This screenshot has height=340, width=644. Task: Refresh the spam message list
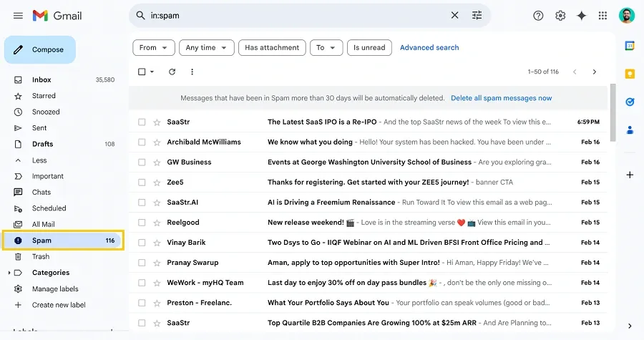coord(172,72)
